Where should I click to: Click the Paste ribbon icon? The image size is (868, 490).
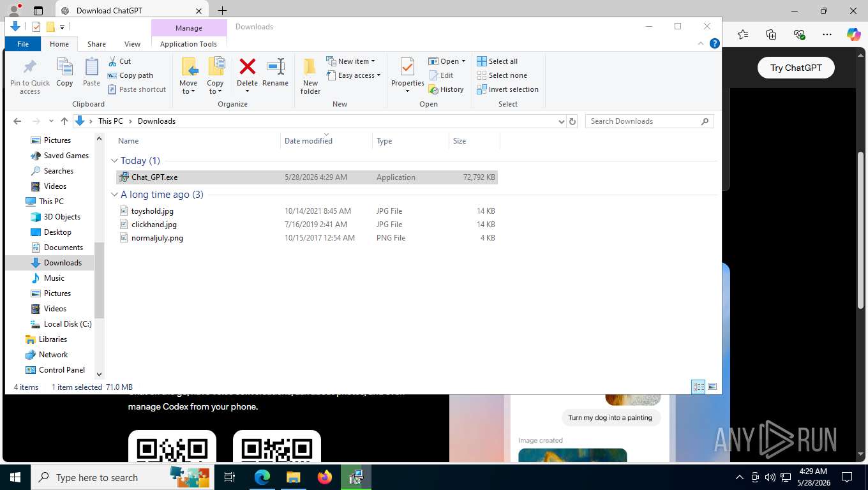(x=91, y=72)
